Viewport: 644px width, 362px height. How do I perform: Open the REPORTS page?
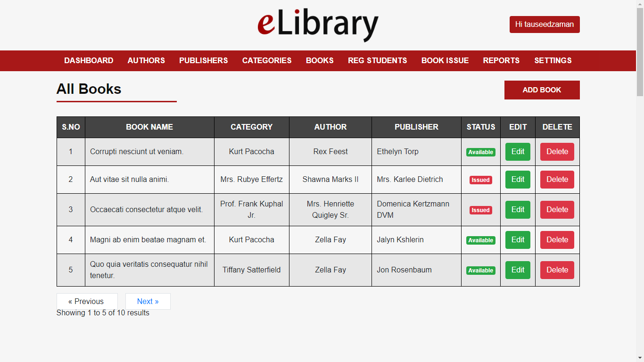501,60
